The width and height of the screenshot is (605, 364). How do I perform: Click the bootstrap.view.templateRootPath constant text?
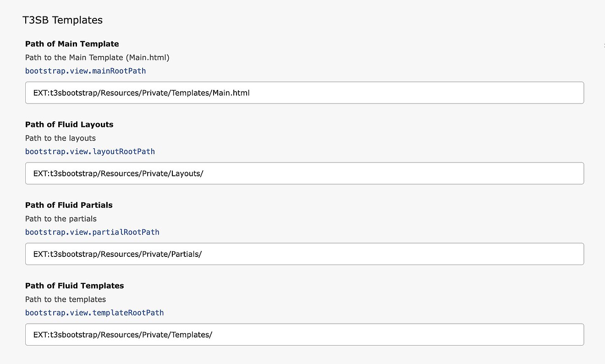(94, 313)
